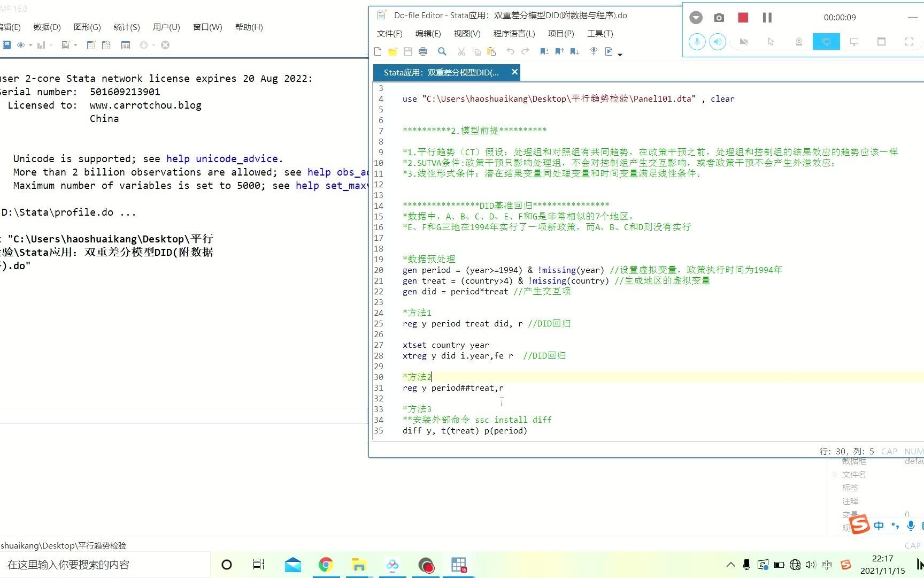Cut selection with scissors icon

point(461,51)
